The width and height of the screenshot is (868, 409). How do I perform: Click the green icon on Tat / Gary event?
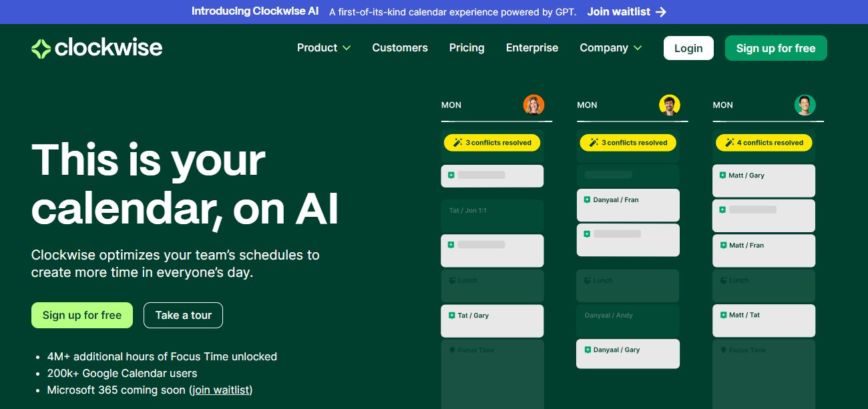pos(451,316)
